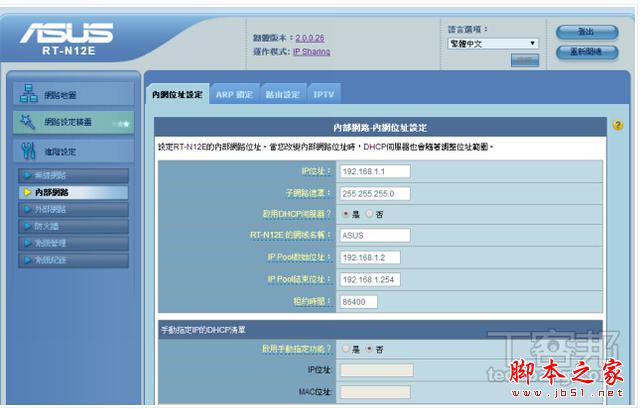Image resolution: width=640 pixels, height=409 pixels.
Task: Click the 進階設定 menu label
Action: pyautogui.click(x=60, y=152)
